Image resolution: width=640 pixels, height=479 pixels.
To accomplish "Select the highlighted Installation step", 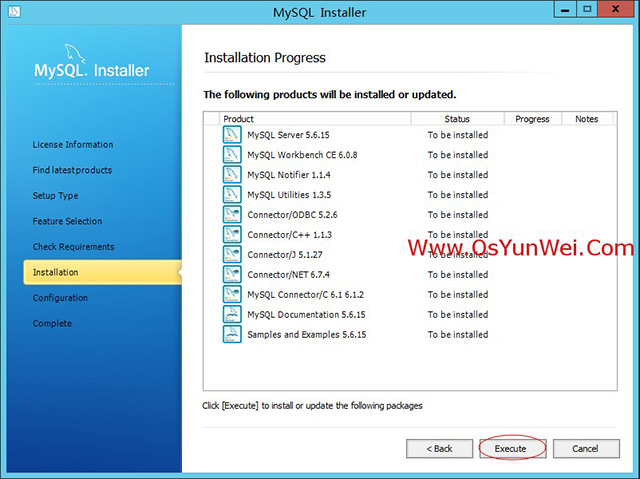I will (x=102, y=272).
